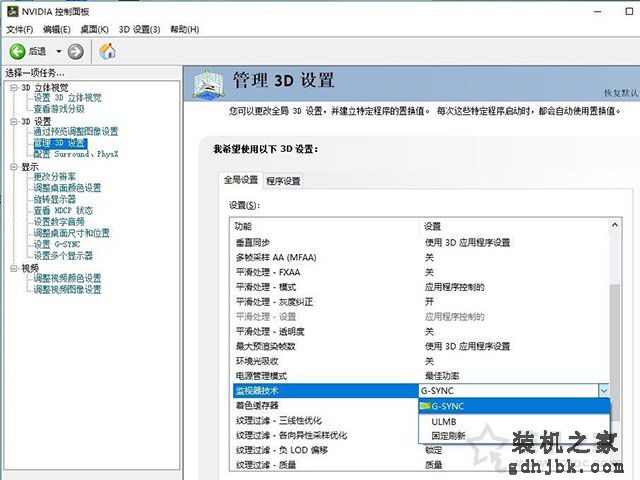Image resolution: width=640 pixels, height=480 pixels.
Task: Select the 电源管理模式 row
Action: (x=421, y=376)
